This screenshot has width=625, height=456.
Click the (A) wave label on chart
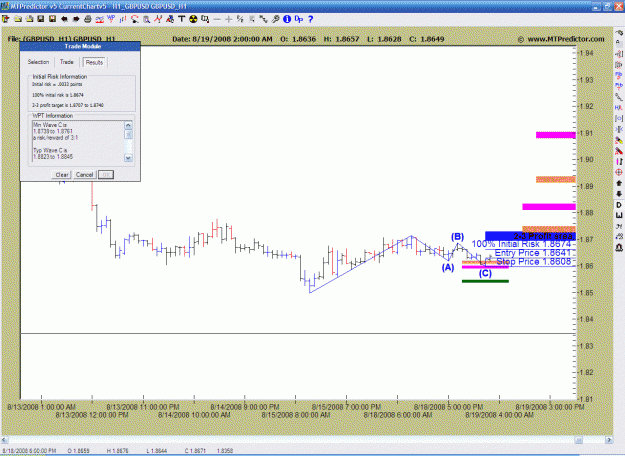448,267
